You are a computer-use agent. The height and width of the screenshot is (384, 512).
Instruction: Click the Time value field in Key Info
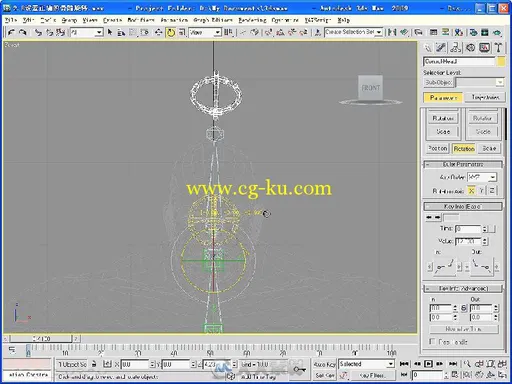click(x=468, y=229)
